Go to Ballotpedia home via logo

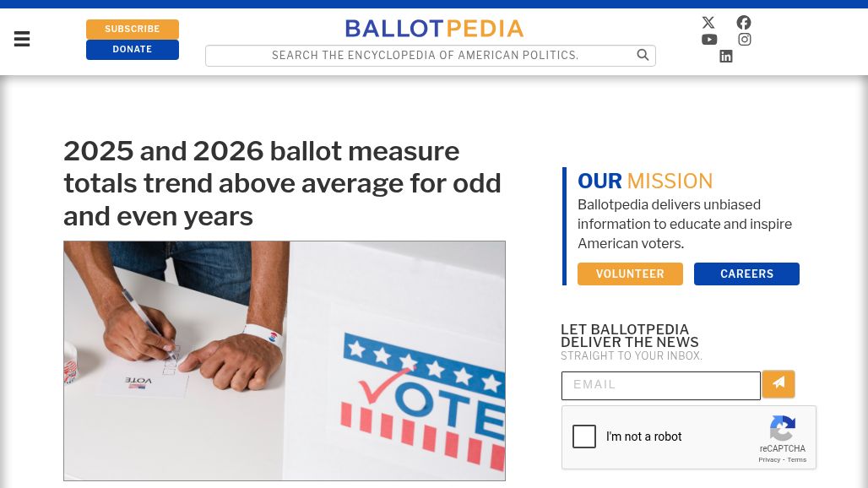(434, 28)
